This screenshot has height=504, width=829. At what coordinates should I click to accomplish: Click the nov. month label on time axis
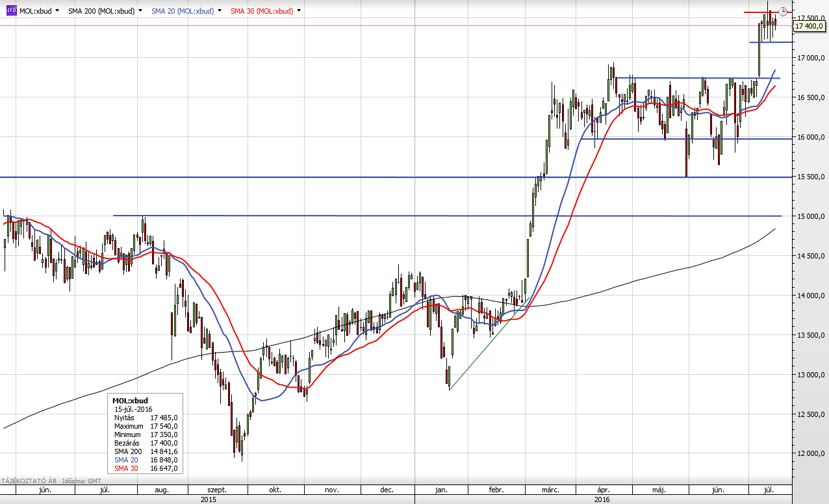331,490
